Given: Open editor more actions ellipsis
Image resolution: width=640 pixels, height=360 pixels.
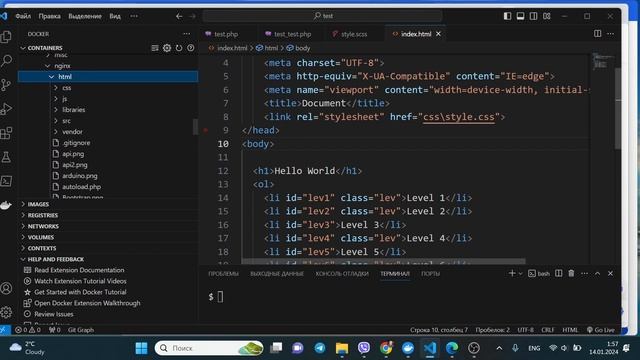Looking at the screenshot, I should [x=611, y=33].
